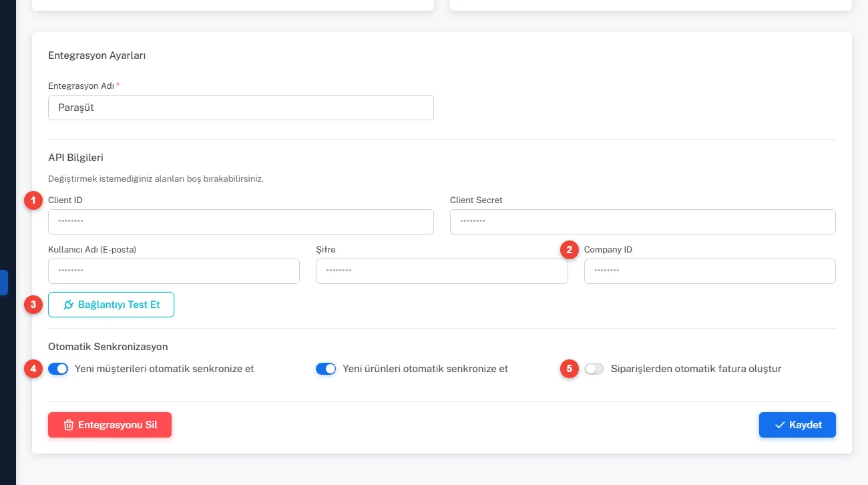Click the Company ID label text
Viewport: 868px width, 485px height.
pos(608,250)
